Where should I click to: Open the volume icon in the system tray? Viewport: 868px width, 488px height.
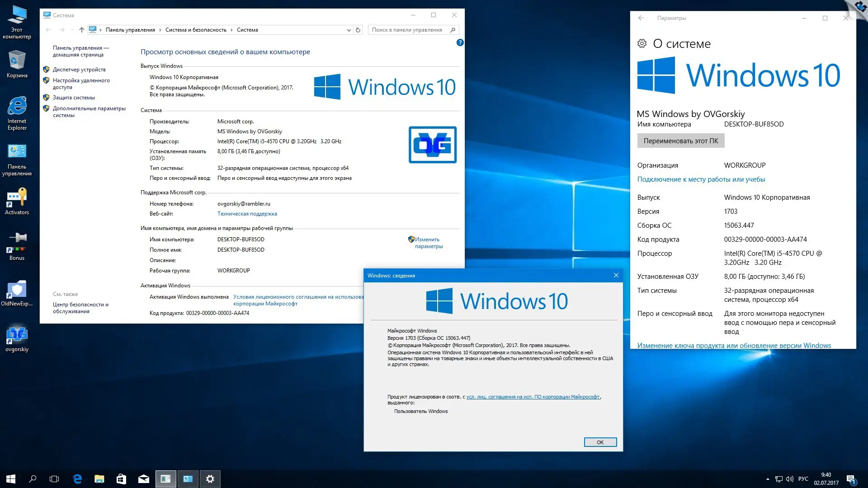[x=789, y=479]
